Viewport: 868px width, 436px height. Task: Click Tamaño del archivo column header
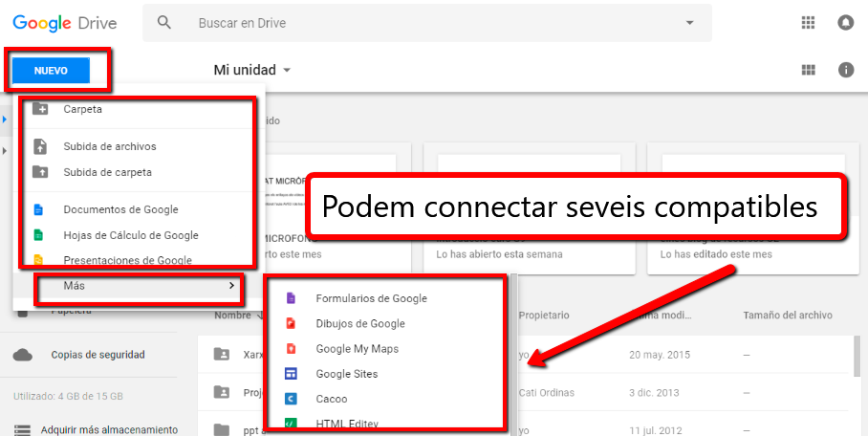pyautogui.click(x=787, y=315)
